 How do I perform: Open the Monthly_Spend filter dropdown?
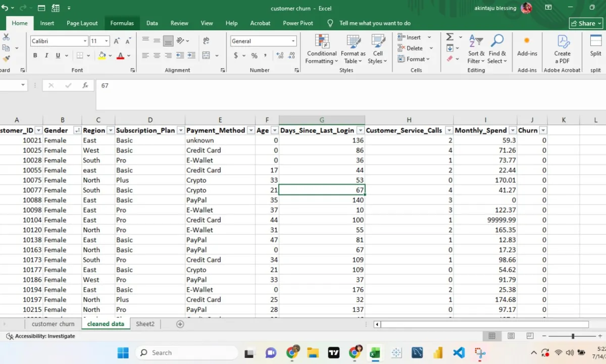[512, 130]
